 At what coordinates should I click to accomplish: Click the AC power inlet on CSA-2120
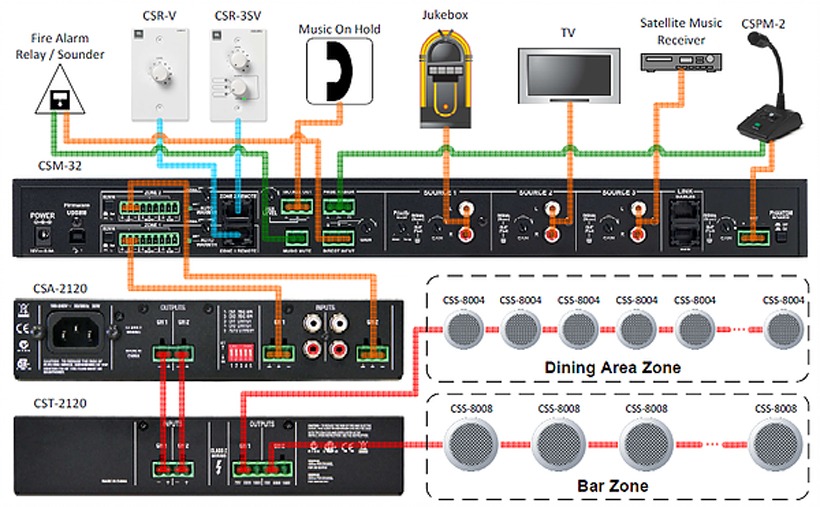(x=68, y=333)
